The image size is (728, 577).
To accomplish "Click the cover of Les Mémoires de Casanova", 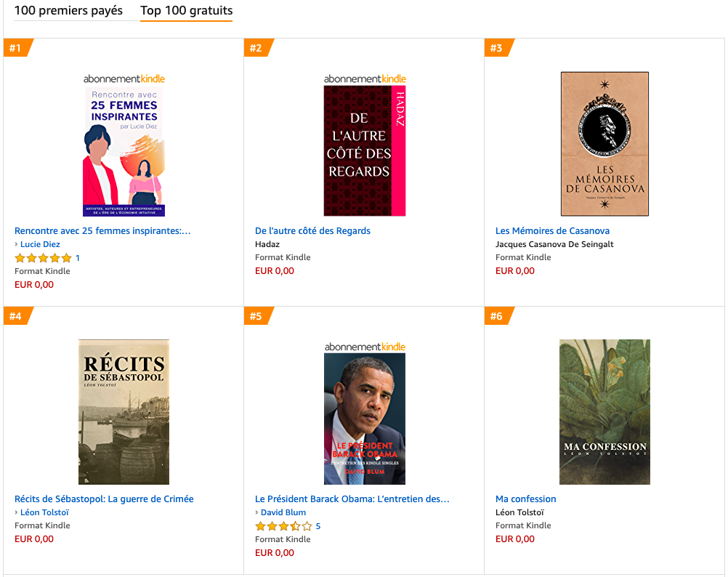I will (604, 144).
